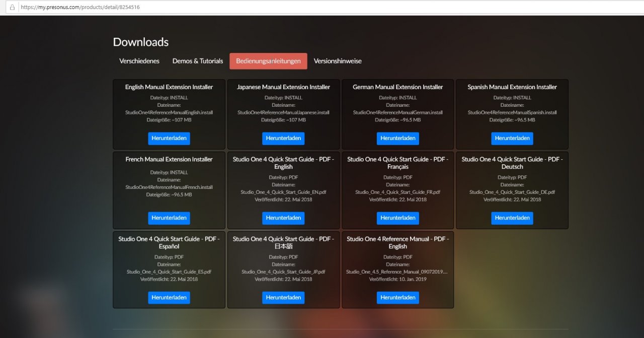
Task: Open the Verschiedenes tab
Action: click(139, 61)
